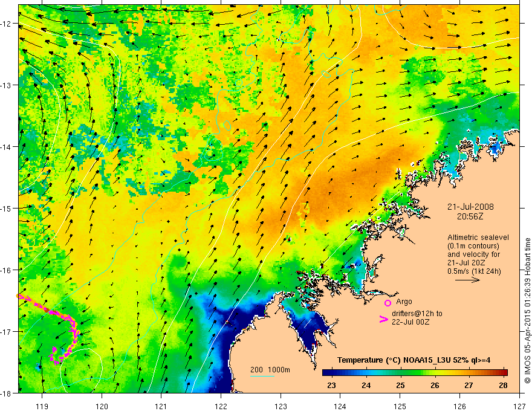Click the '20:56Z' time label
The width and height of the screenshot is (532, 411).
click(x=470, y=216)
